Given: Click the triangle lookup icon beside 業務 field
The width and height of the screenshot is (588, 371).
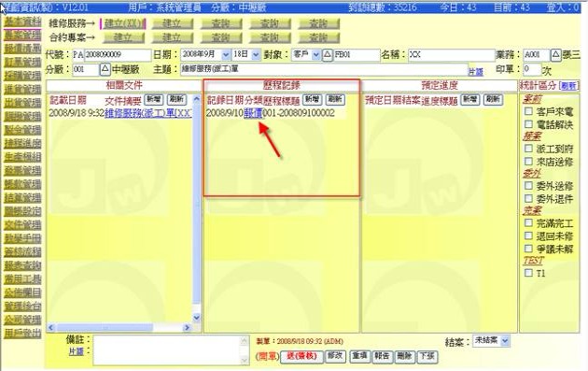Looking at the screenshot, I should (555, 55).
